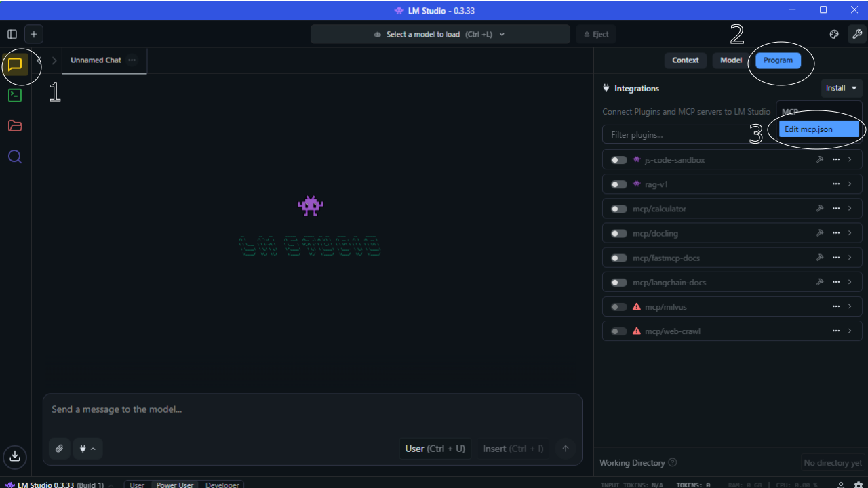Open the Downloads icon at bottom left
Viewport: 868px width, 488px height.
pyautogui.click(x=15, y=456)
